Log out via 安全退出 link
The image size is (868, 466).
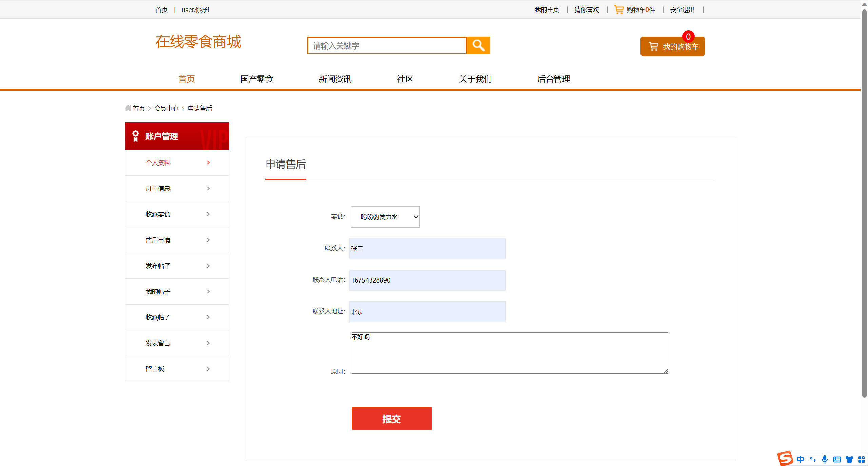[x=682, y=9]
